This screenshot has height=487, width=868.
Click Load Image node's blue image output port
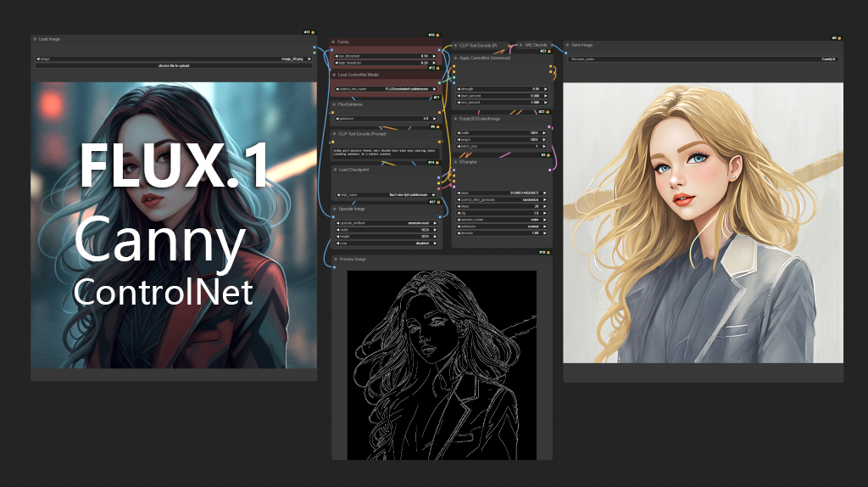[x=314, y=48]
